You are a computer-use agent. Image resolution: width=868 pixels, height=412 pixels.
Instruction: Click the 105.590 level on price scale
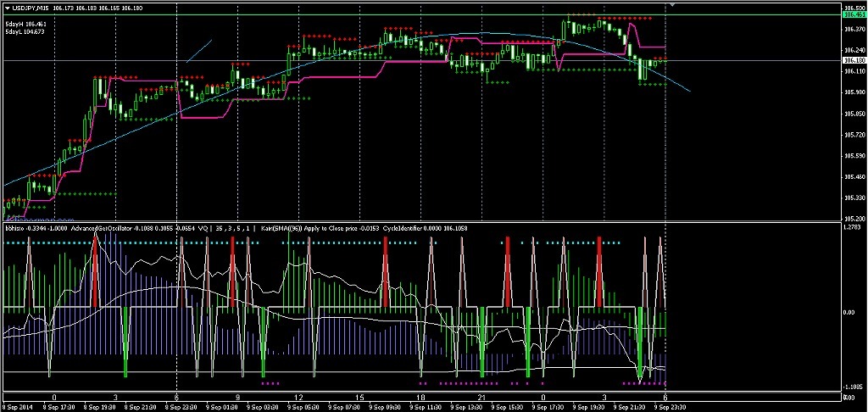854,156
